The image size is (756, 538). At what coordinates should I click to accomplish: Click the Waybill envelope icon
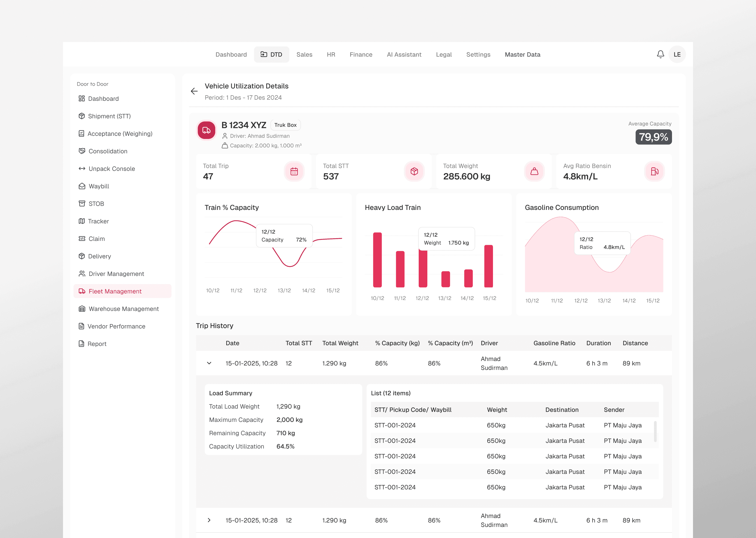pyautogui.click(x=82, y=186)
